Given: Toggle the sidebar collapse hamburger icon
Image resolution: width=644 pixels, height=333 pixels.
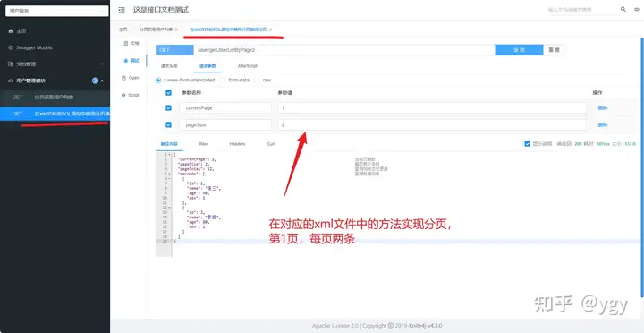Looking at the screenshot, I should 122,10.
